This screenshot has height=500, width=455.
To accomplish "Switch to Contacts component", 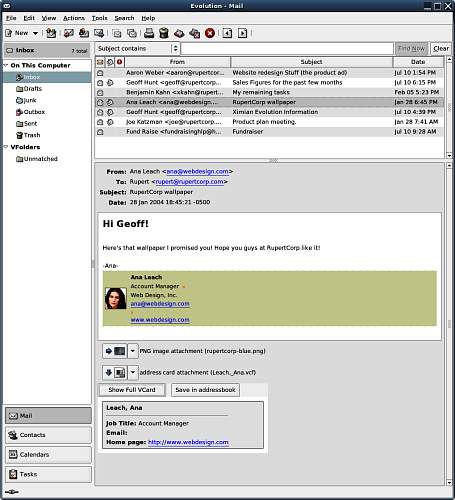I will pyautogui.click(x=48, y=435).
